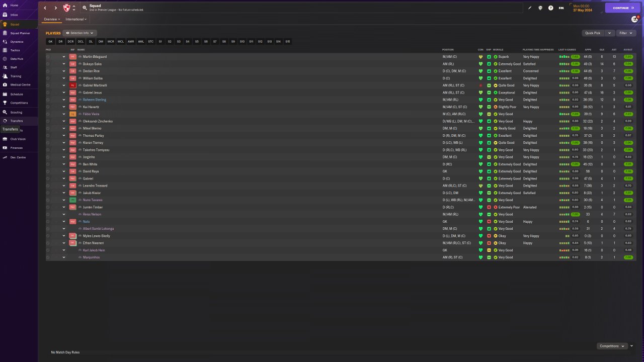This screenshot has height=362, width=644.
Task: Sort by the Morale column header
Action: (498, 50)
